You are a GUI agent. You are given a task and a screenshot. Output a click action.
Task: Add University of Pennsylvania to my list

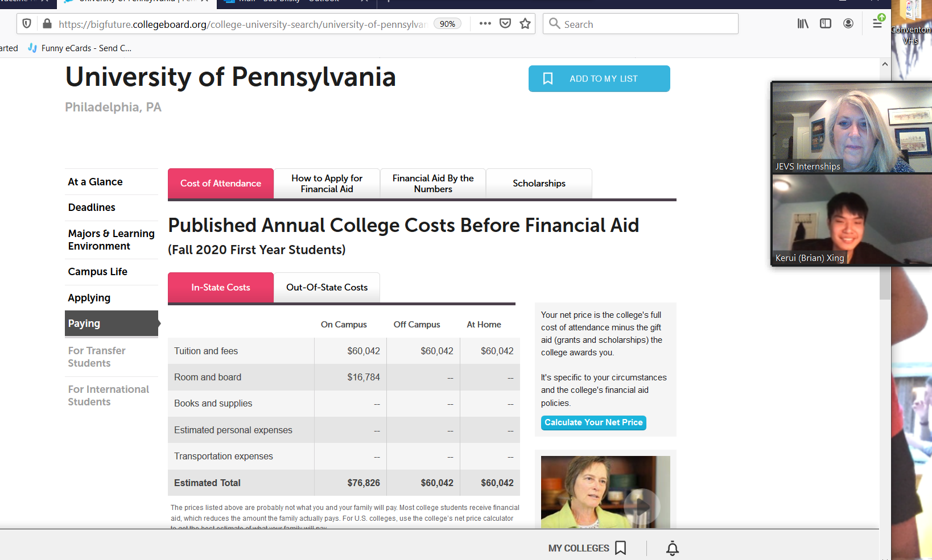click(599, 79)
